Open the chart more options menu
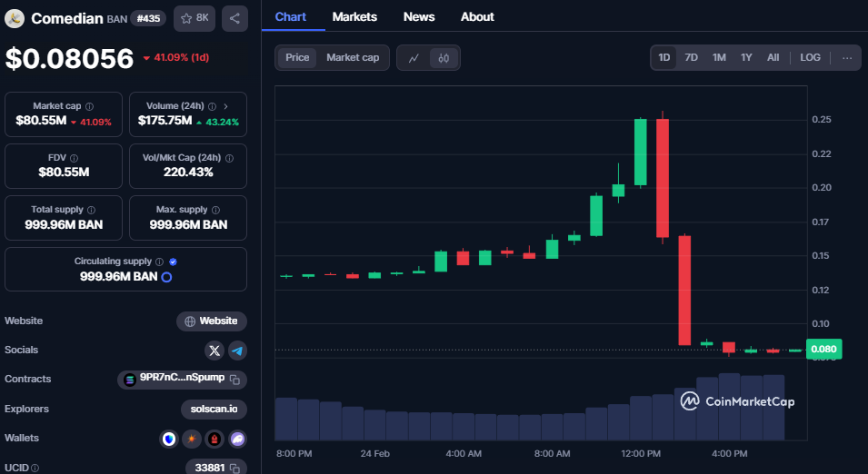 [847, 57]
